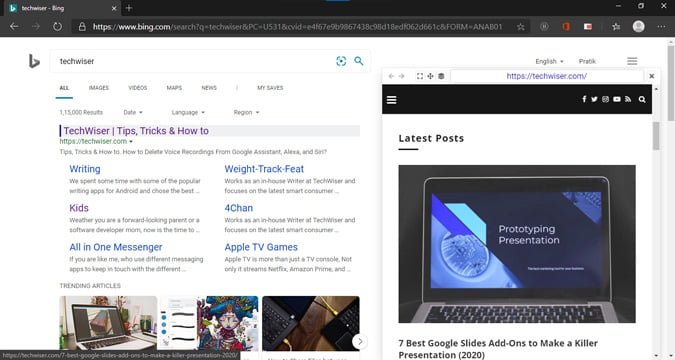The height and width of the screenshot is (360, 675).
Task: Click the Bing logo
Action: pyautogui.click(x=34, y=61)
